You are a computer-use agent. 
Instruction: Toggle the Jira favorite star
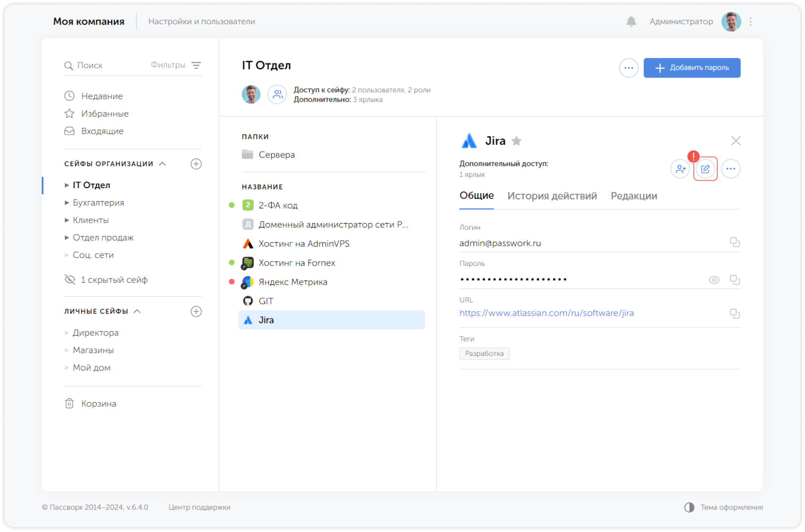tap(516, 141)
